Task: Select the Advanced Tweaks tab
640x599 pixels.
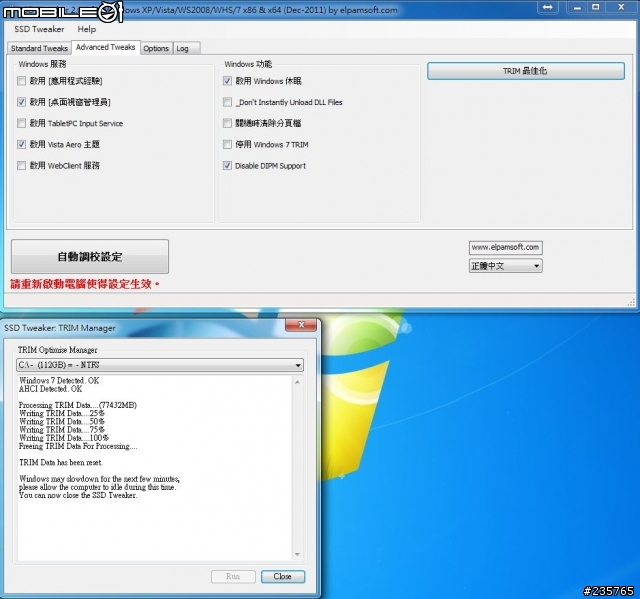Action: 106,47
